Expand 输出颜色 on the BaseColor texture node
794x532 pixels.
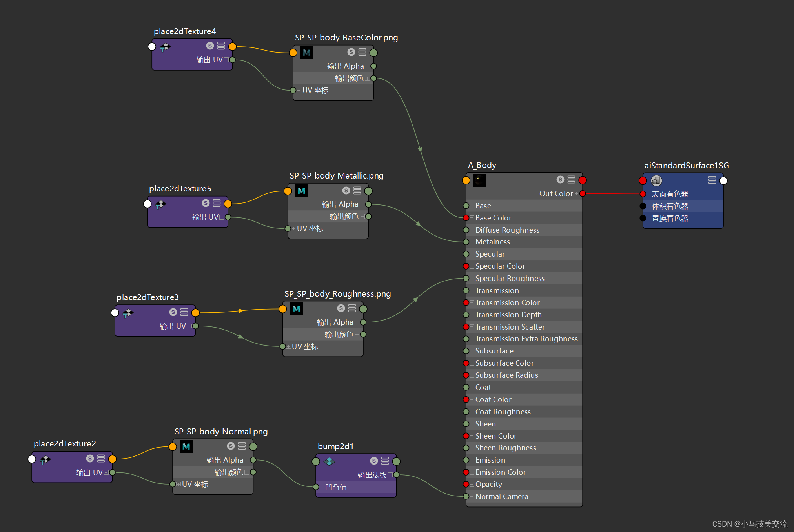(x=367, y=78)
